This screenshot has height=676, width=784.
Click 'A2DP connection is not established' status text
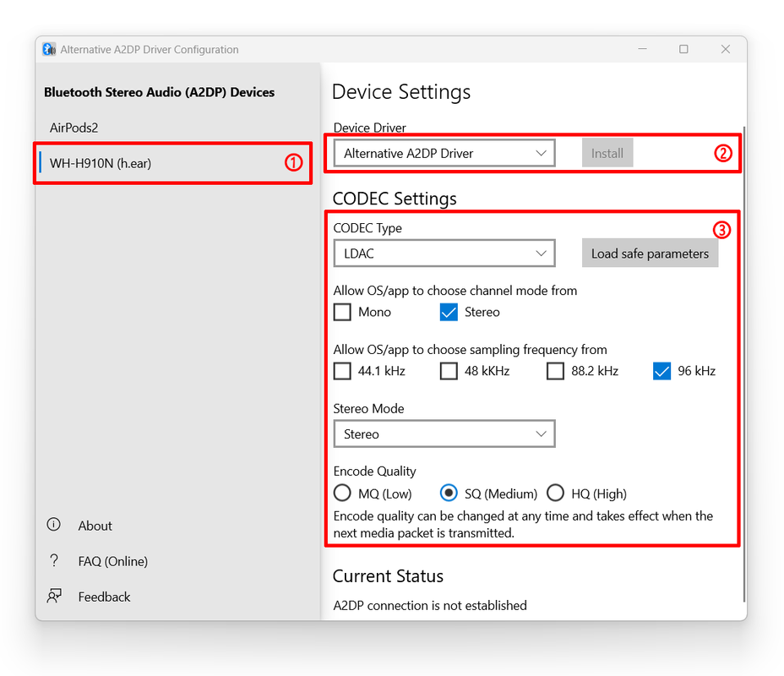pos(430,606)
